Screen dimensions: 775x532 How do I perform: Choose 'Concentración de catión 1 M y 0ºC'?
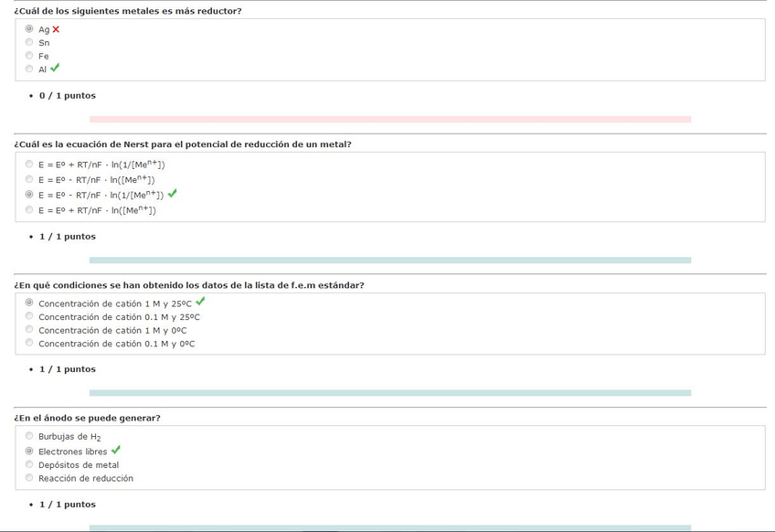coord(29,329)
